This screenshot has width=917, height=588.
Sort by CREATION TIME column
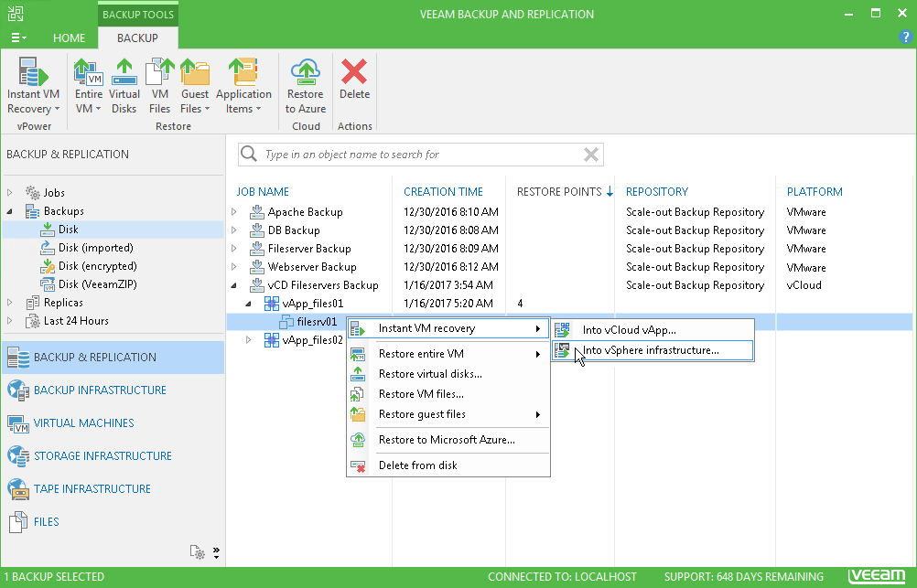(x=443, y=192)
